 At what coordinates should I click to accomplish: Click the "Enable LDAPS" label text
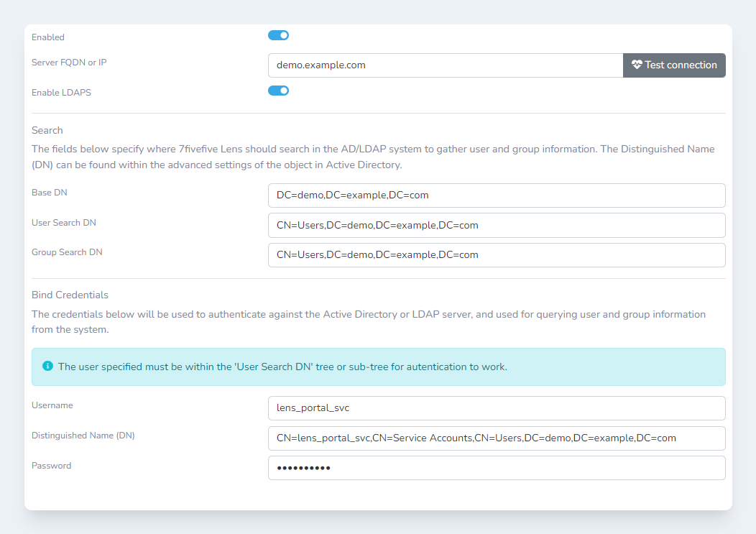[x=61, y=93]
